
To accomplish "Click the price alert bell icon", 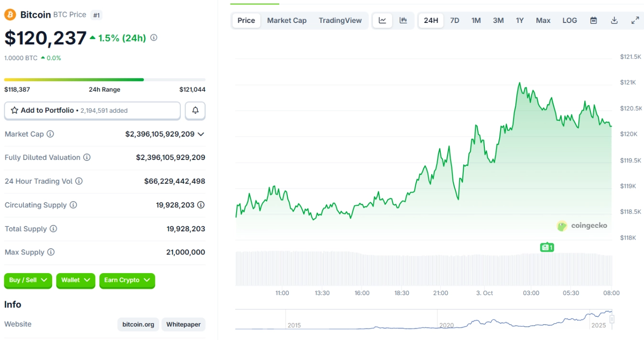I will [x=196, y=110].
